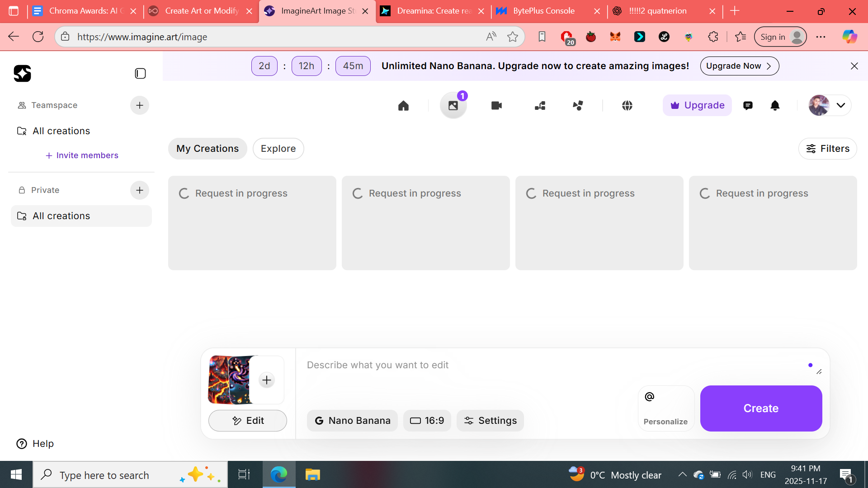Click the Upgrade Now banner button
Image resolution: width=868 pixels, height=488 pixels.
(739, 66)
